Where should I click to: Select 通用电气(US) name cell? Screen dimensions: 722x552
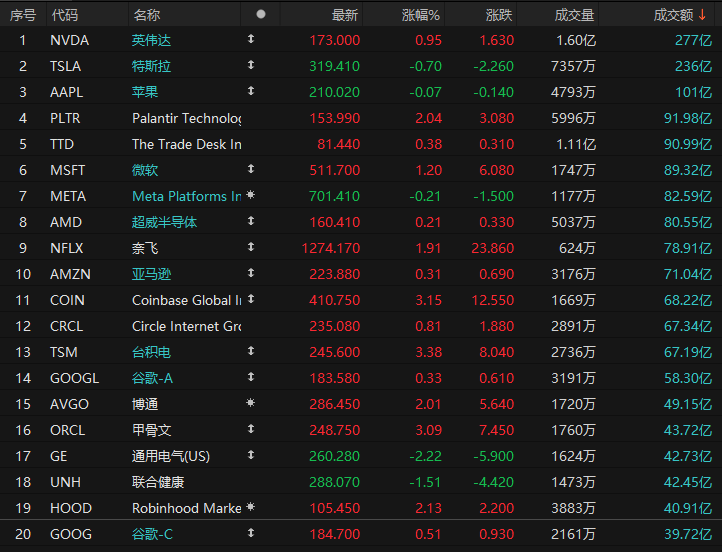click(x=171, y=456)
